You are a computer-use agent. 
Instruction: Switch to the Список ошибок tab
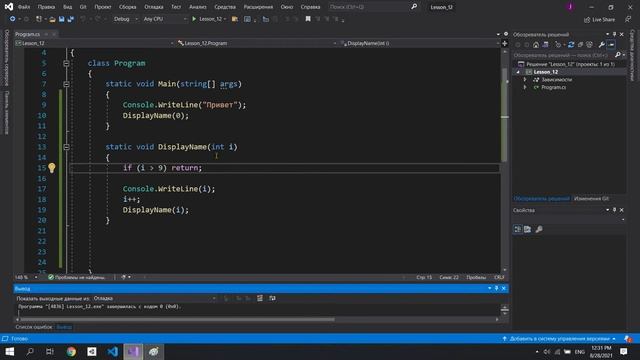(34, 327)
